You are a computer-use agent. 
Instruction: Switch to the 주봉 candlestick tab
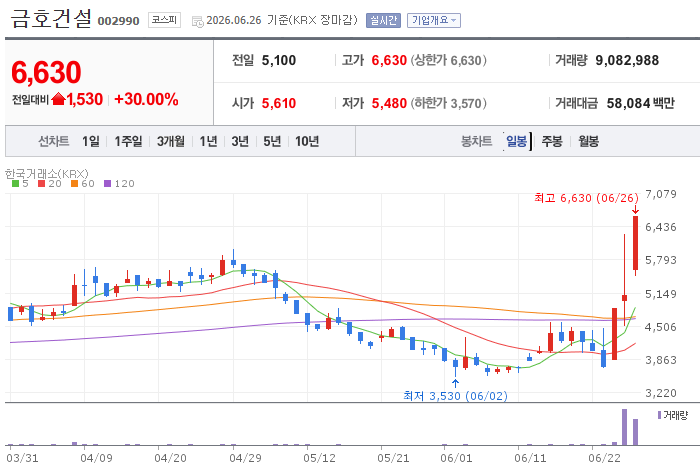coord(552,141)
